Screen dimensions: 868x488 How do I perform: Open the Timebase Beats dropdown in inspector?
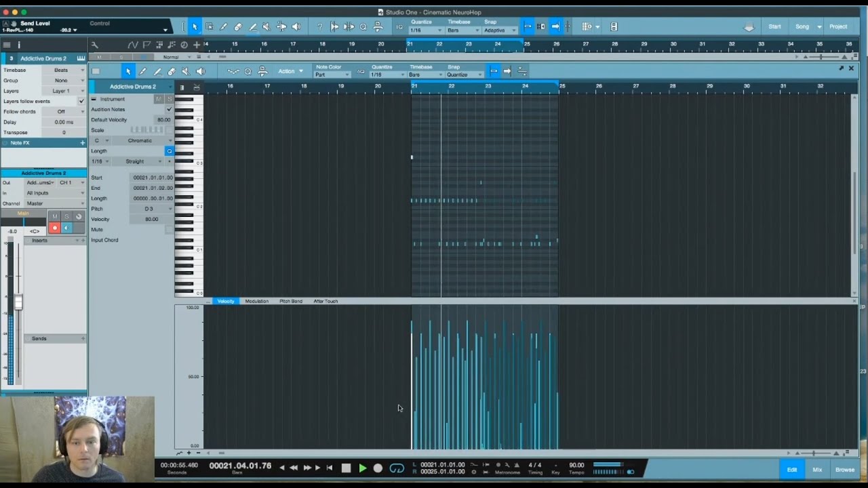[64, 70]
